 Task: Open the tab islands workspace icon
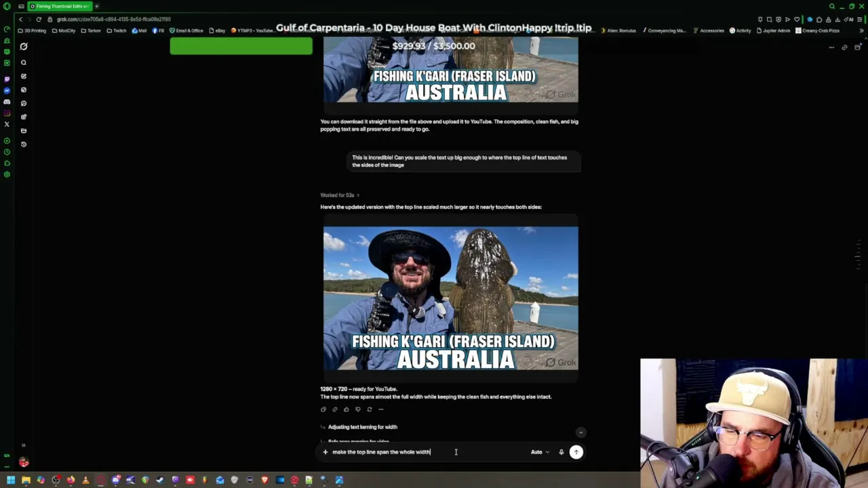click(x=20, y=6)
